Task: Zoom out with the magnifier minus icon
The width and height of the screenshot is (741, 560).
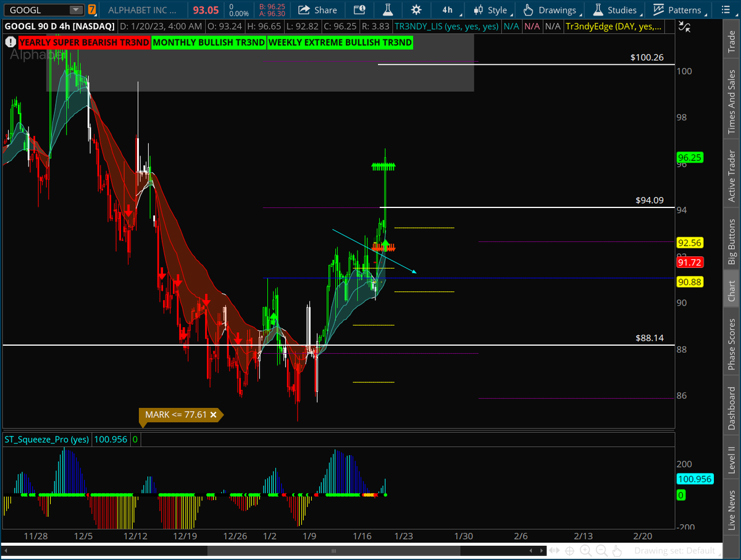Action: click(x=601, y=550)
